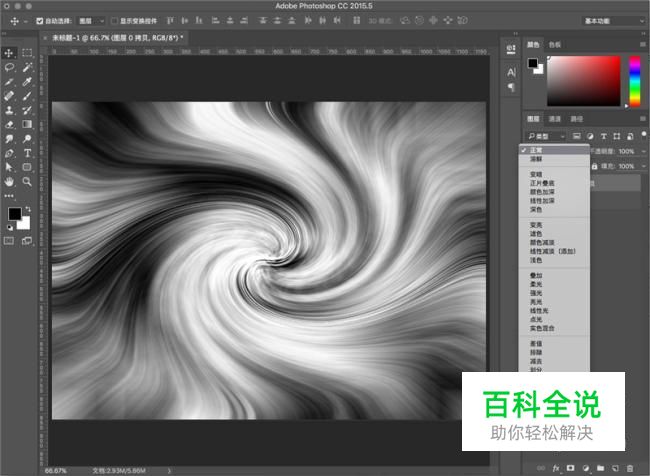Turn layer filtering on or off

tap(644, 134)
